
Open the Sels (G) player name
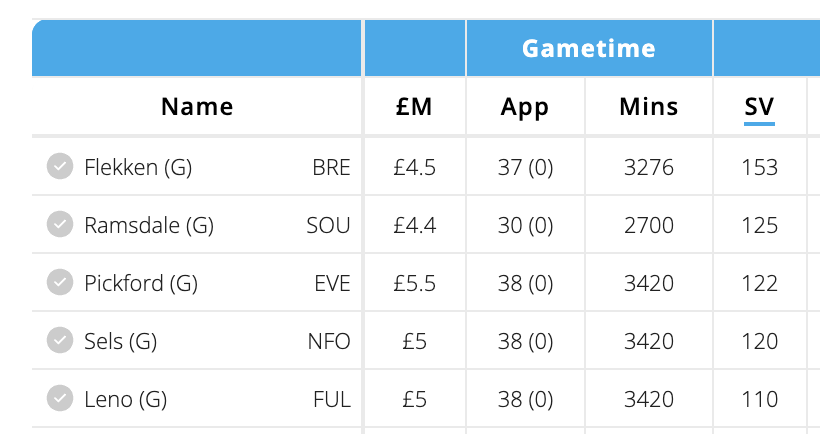[121, 341]
